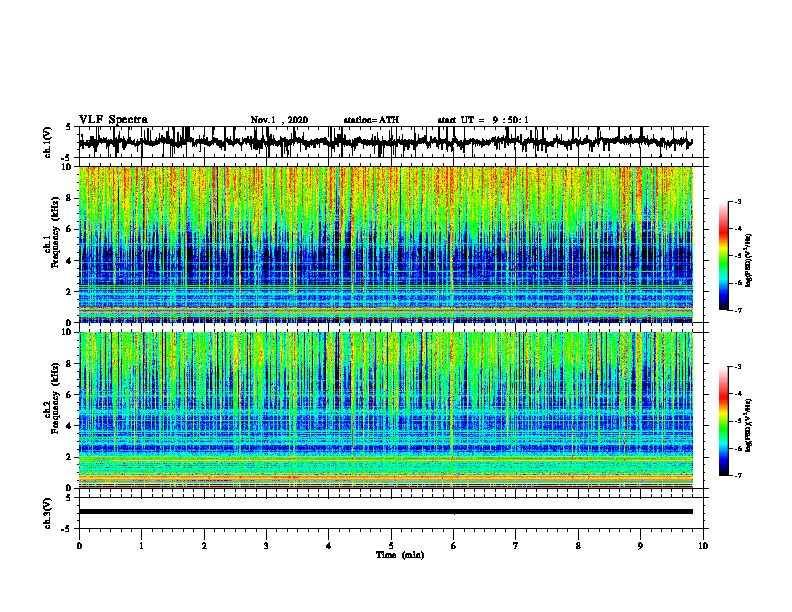Click the "-5" tick on ch.3(V) axis
The image size is (792, 612).
pos(68,529)
